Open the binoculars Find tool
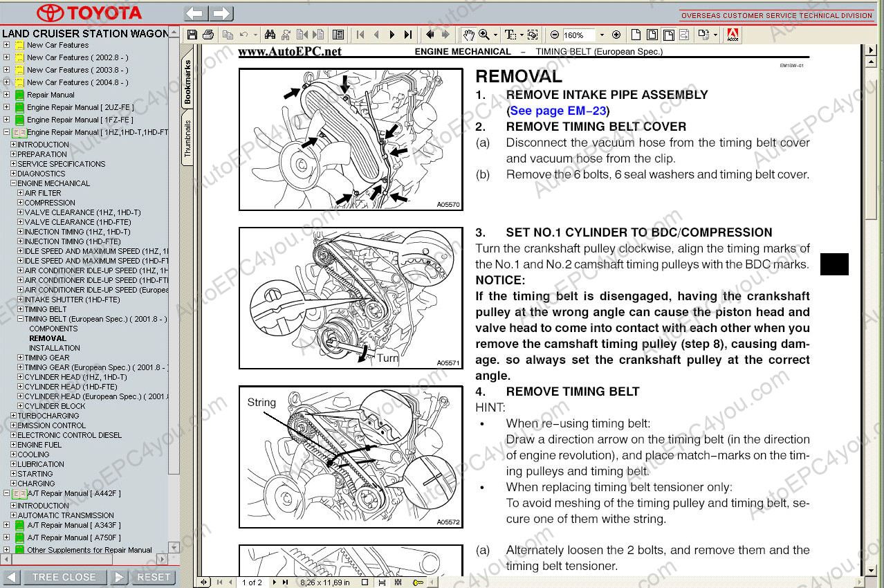This screenshot has height=588, width=884. [x=270, y=35]
